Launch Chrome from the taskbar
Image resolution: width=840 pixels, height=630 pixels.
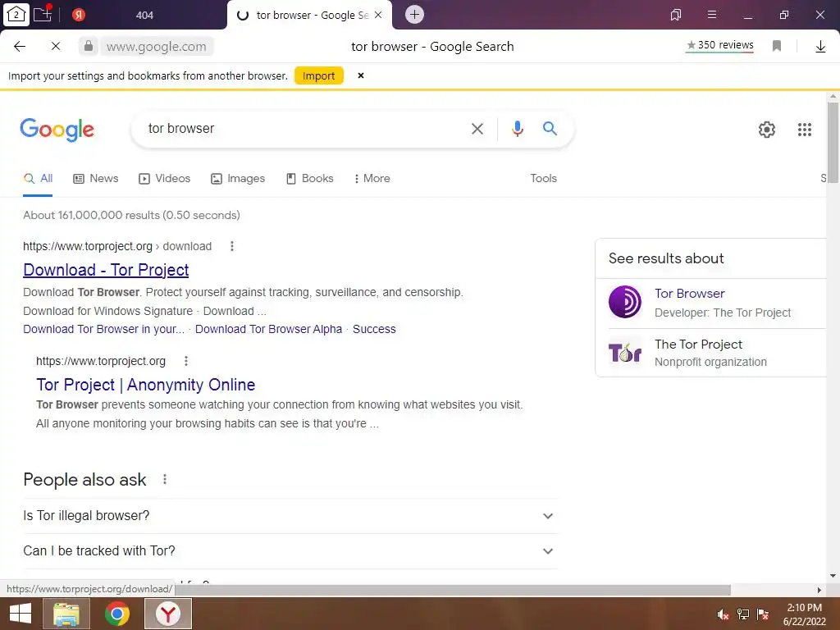(x=117, y=614)
